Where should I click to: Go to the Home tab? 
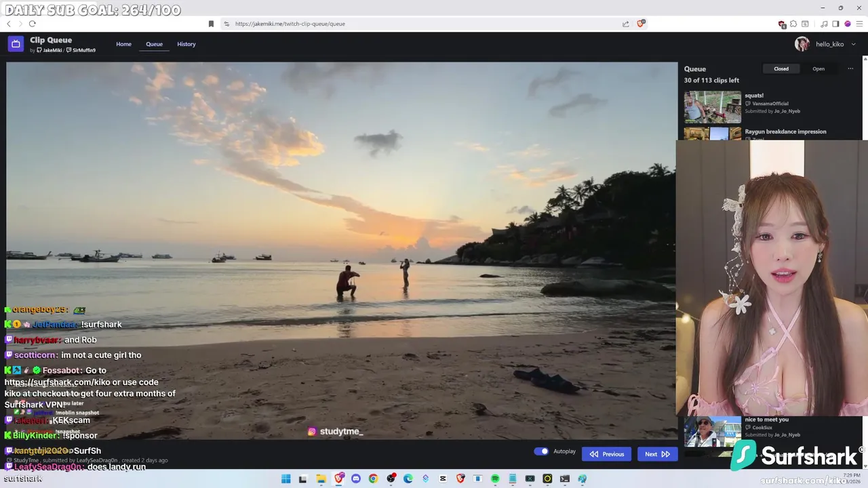click(x=123, y=44)
